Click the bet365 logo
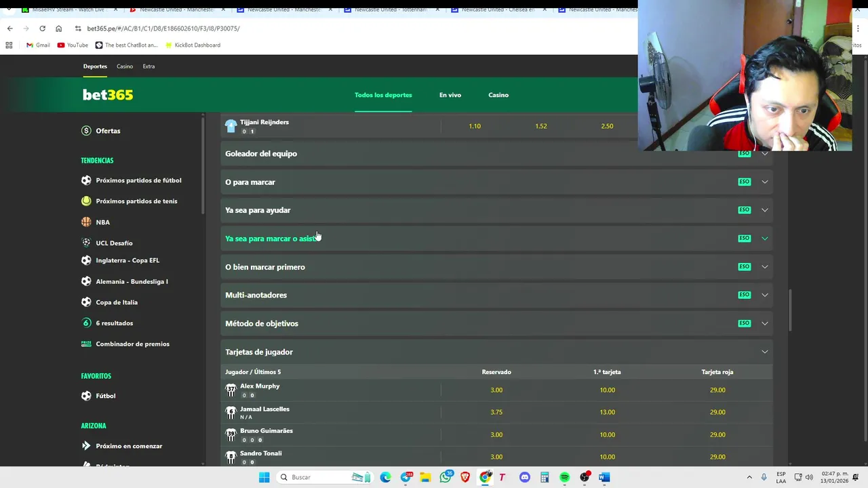 point(108,95)
